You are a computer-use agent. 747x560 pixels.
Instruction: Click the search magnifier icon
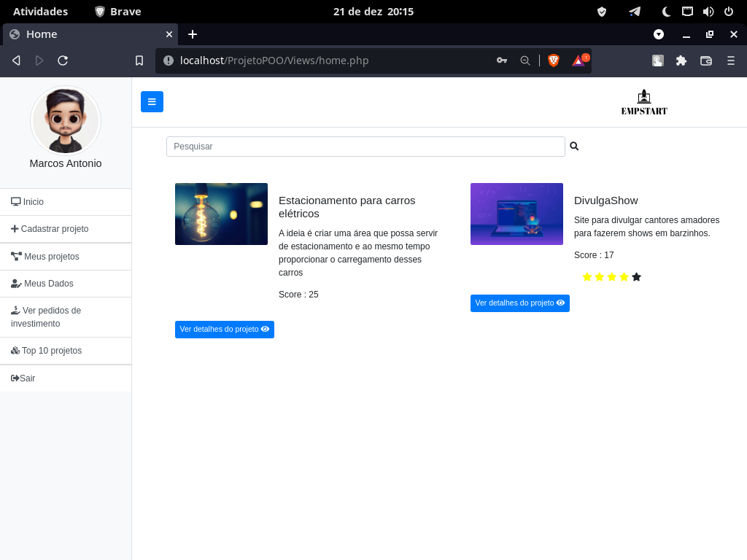pos(574,146)
